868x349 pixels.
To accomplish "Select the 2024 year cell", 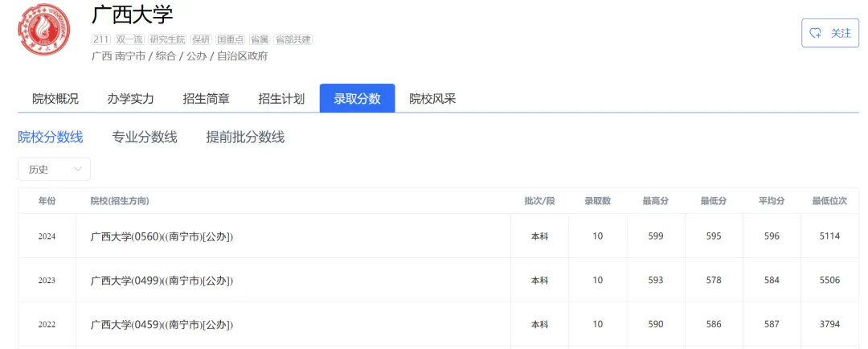I will pos(47,236).
